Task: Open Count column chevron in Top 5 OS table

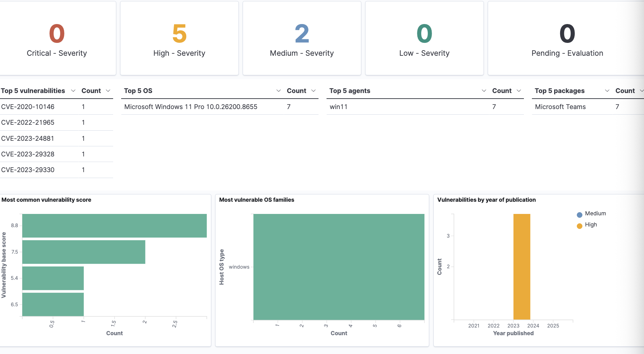Action: click(x=313, y=91)
